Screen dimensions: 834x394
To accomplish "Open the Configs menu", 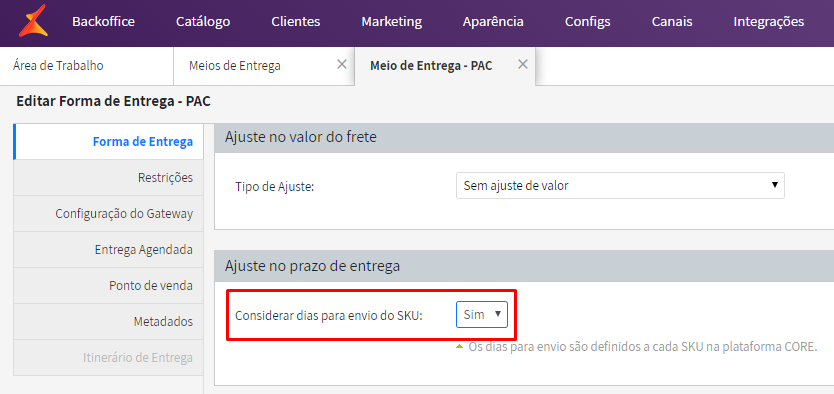I will pos(588,22).
